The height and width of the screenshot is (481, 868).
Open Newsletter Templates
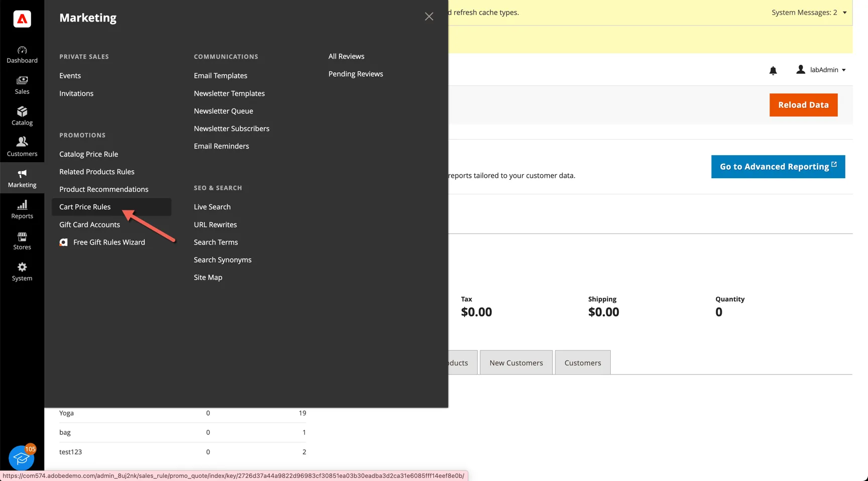(x=229, y=93)
